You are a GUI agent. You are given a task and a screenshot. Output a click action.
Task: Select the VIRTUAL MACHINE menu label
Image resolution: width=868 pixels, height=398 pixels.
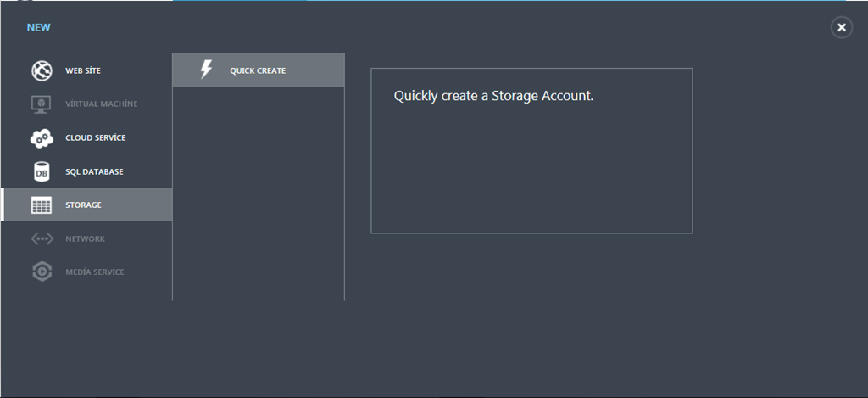pyautogui.click(x=102, y=104)
